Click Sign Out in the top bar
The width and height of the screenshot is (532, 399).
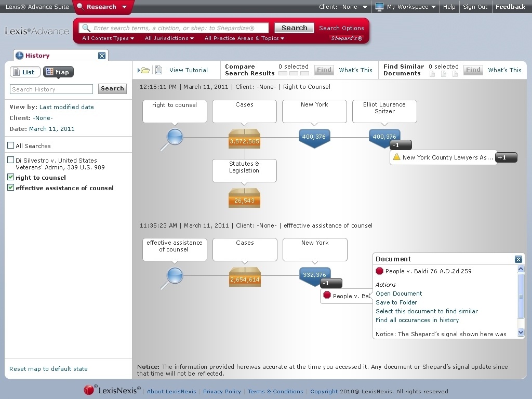pyautogui.click(x=475, y=7)
